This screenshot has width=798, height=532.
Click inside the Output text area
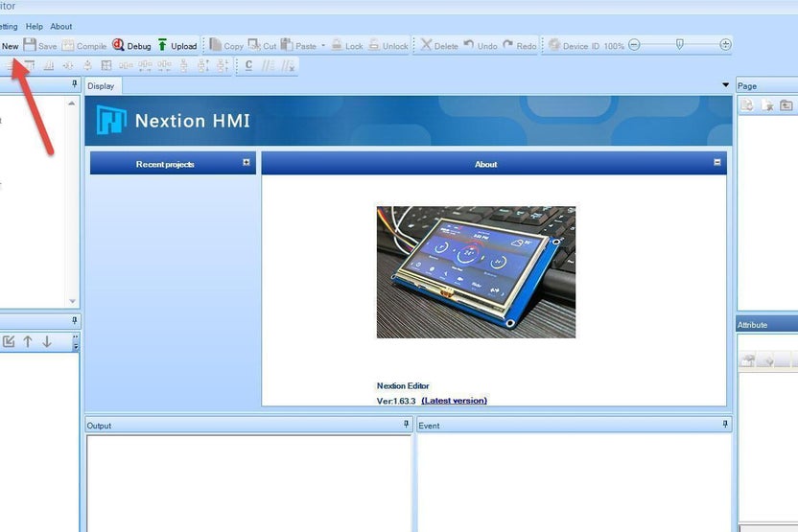tap(248, 483)
